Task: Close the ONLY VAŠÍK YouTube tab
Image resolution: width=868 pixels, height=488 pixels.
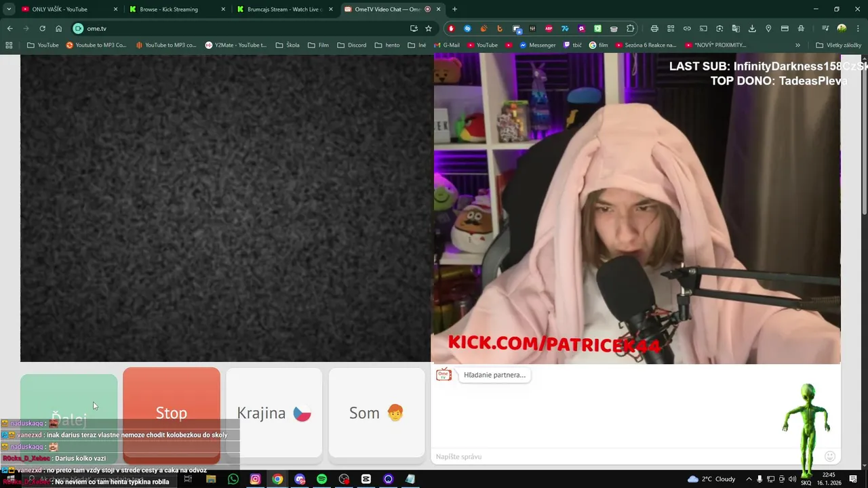Action: 115,9
